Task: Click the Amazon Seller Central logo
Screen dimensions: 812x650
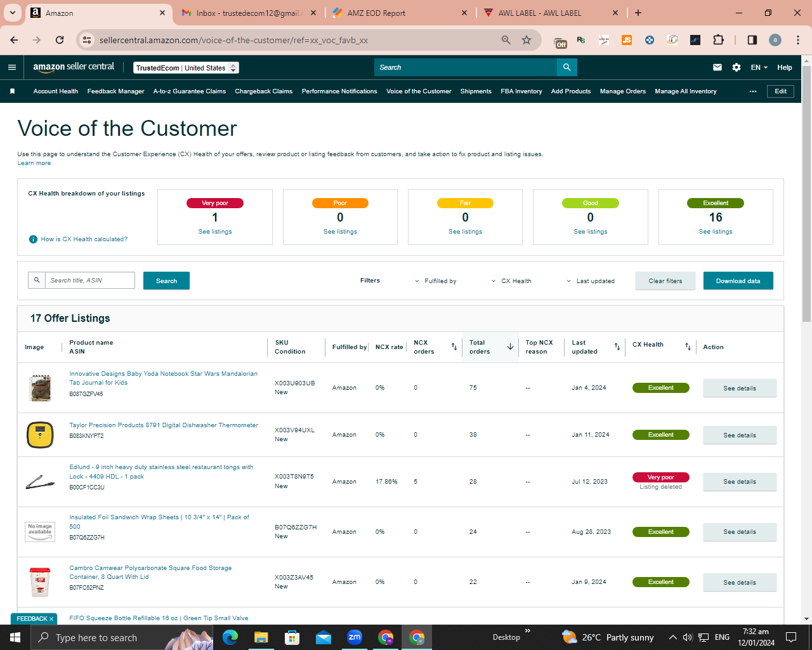Action: pos(74,67)
